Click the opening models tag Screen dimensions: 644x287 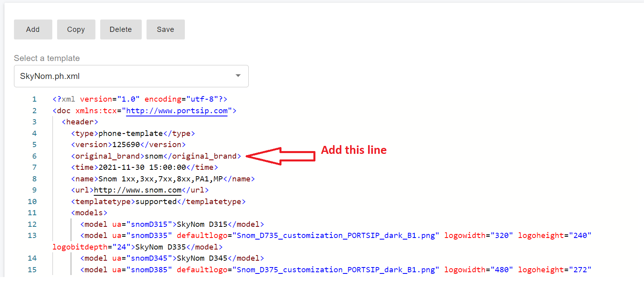tap(89, 213)
